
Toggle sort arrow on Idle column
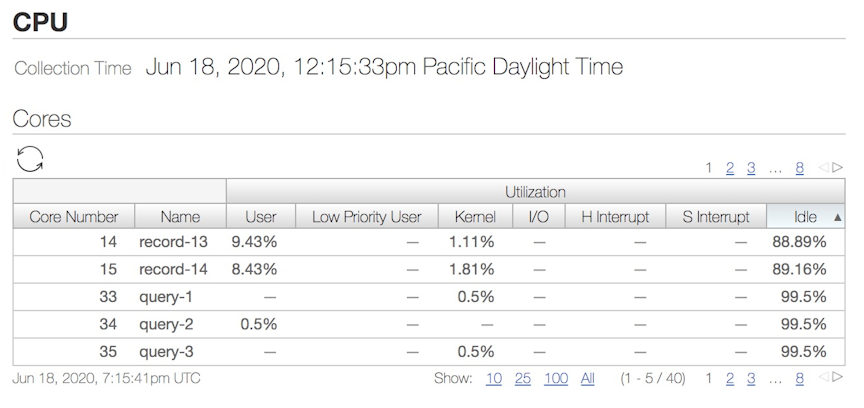tap(838, 217)
